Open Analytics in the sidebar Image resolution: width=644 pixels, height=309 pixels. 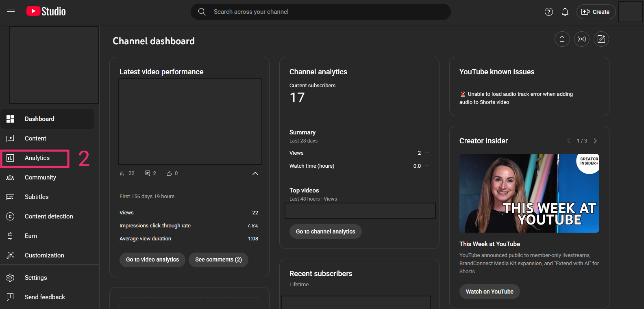[37, 158]
